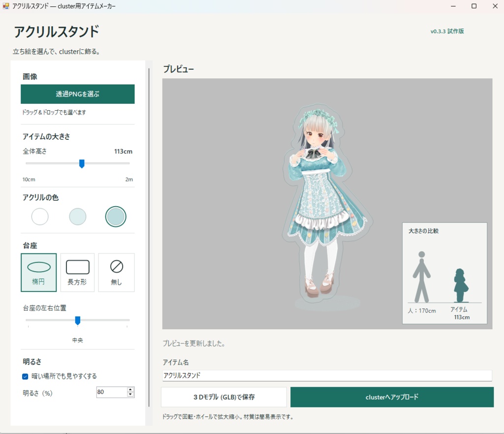Click the app icon in title bar
The height and width of the screenshot is (434, 504).
pyautogui.click(x=6, y=6)
